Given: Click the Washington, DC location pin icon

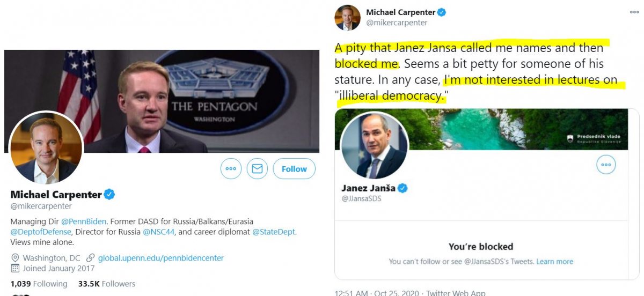Looking at the screenshot, I should tap(15, 258).
